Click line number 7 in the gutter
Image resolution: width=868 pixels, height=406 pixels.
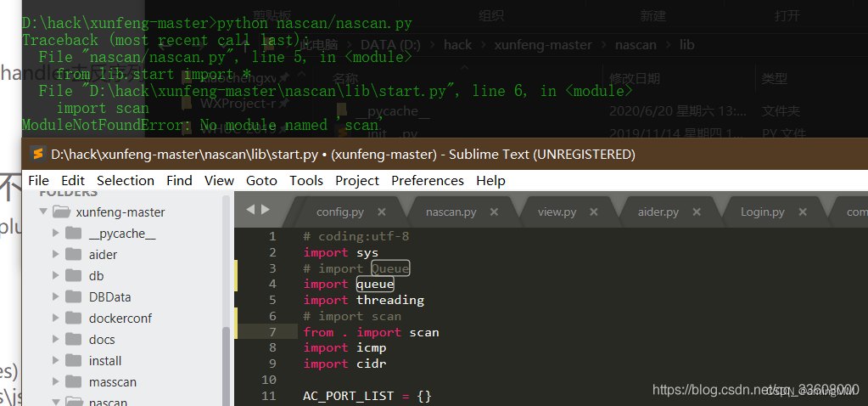pyautogui.click(x=272, y=332)
